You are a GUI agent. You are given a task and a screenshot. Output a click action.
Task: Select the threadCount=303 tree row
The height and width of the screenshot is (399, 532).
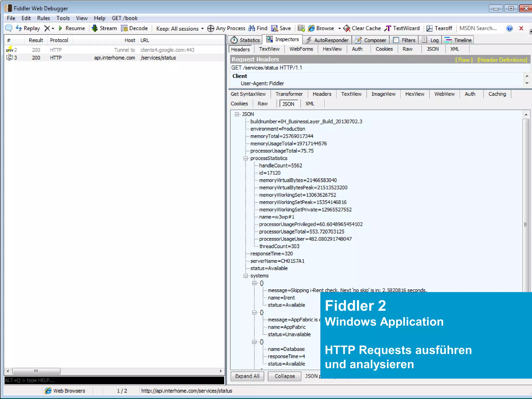tap(279, 246)
